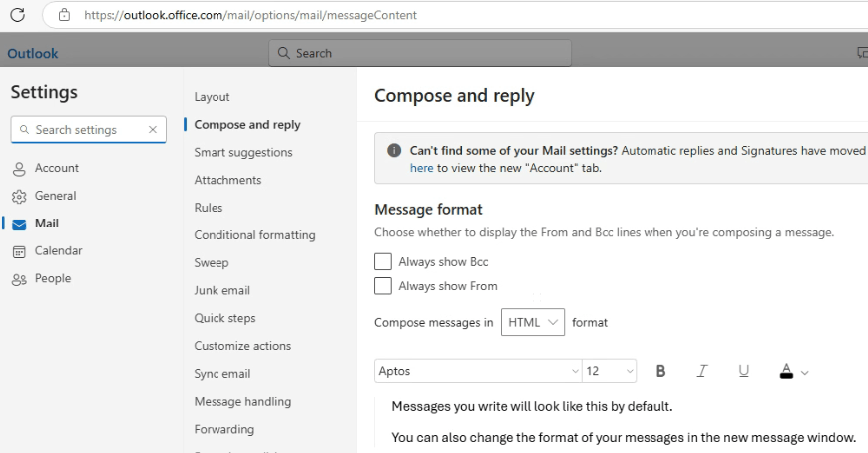Open the font size 12 dropdown
The height and width of the screenshot is (453, 868).
609,371
